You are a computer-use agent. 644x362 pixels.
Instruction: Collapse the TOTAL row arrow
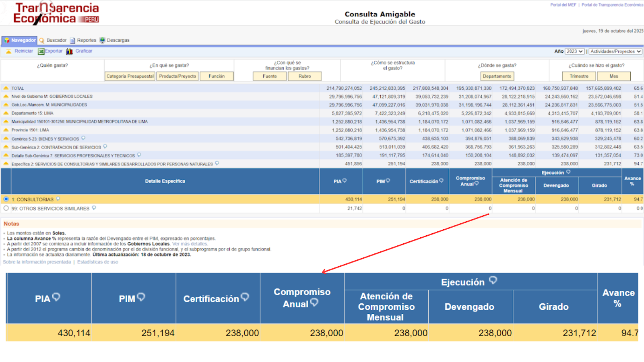pyautogui.click(x=6, y=88)
